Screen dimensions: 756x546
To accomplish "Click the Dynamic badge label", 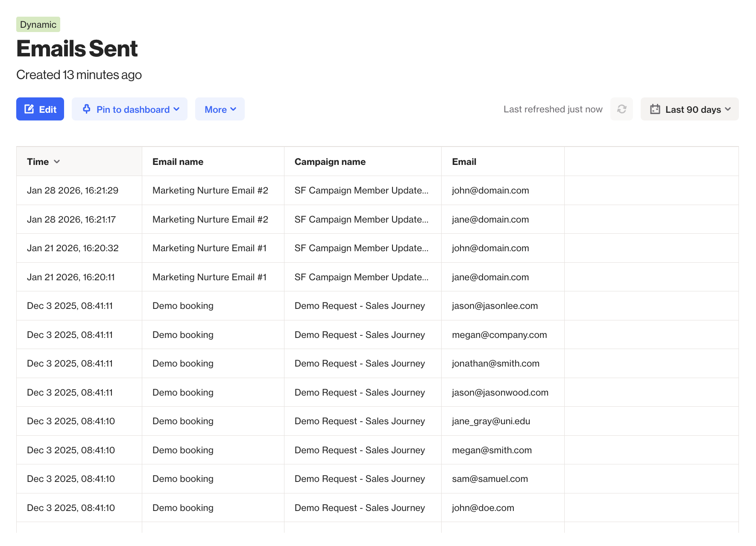I will pos(38,25).
